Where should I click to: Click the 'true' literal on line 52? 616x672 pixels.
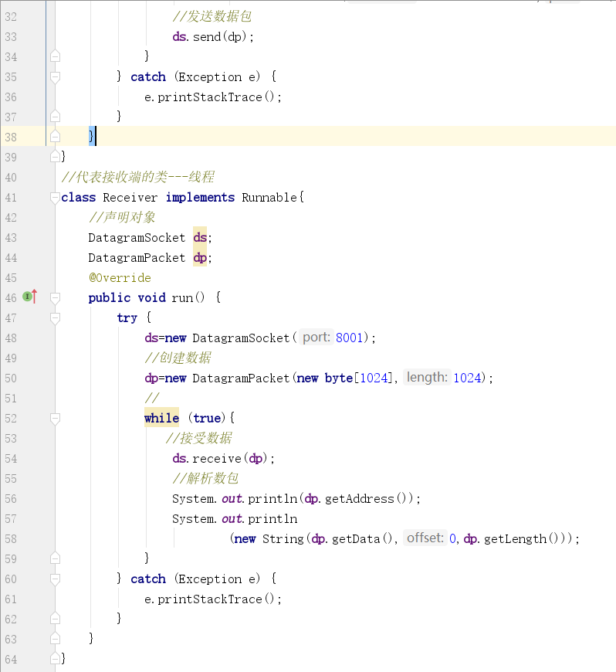point(208,419)
